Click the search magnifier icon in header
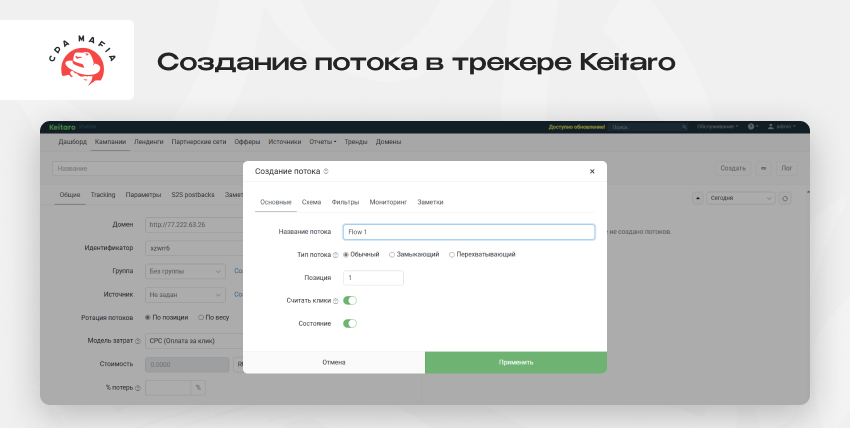Image resolution: width=850 pixels, height=428 pixels. tap(684, 127)
